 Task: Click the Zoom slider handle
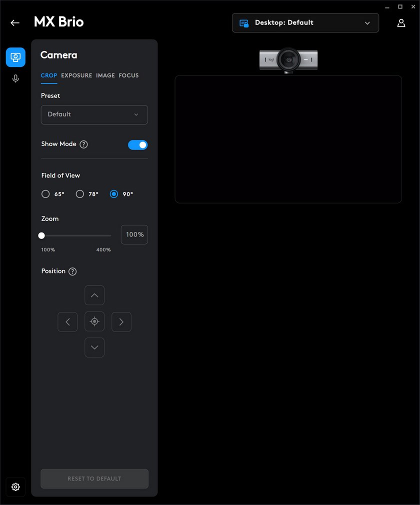[x=41, y=235]
